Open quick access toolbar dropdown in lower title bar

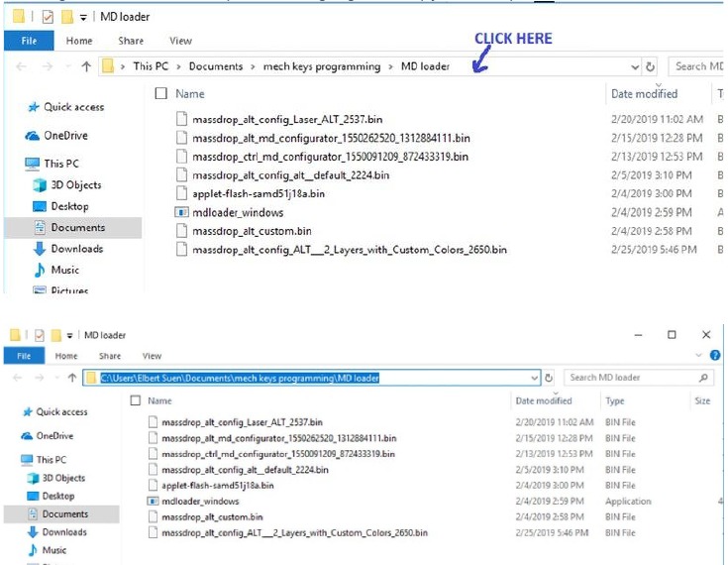[x=69, y=335]
